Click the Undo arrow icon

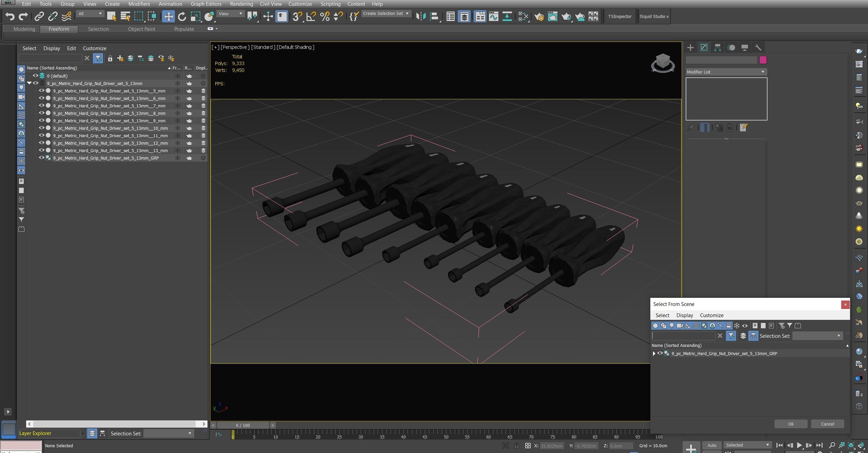(x=10, y=16)
